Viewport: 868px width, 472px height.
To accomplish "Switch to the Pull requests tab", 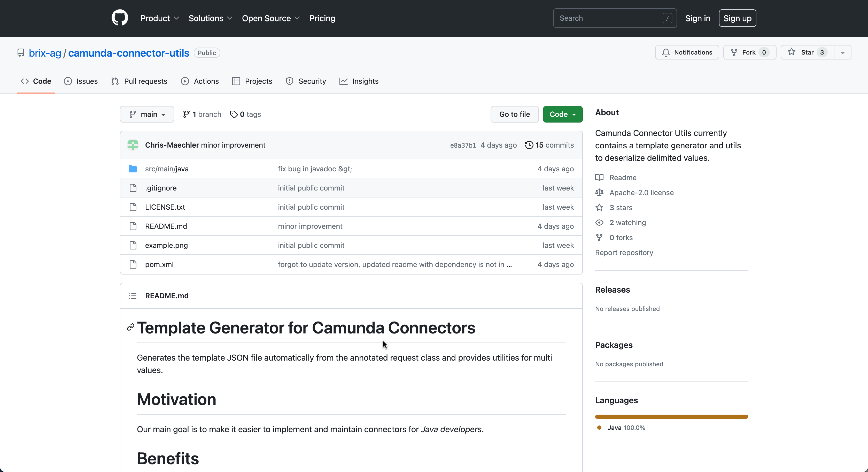I will coord(139,81).
